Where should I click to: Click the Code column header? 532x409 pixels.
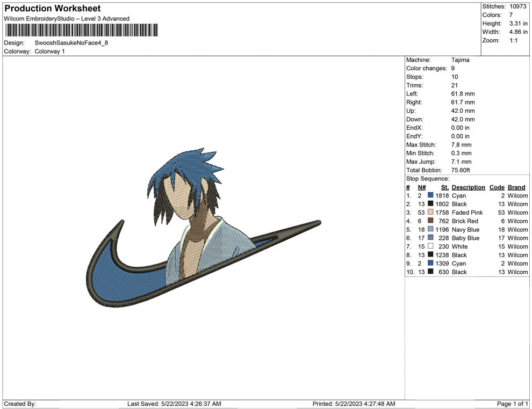coord(497,187)
